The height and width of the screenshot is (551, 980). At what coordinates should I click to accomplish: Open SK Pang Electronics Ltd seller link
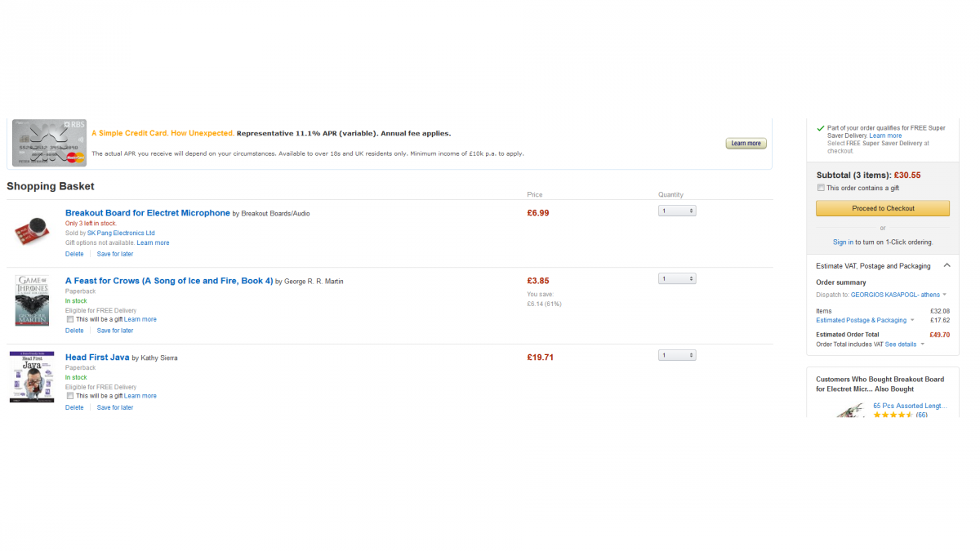pos(121,233)
